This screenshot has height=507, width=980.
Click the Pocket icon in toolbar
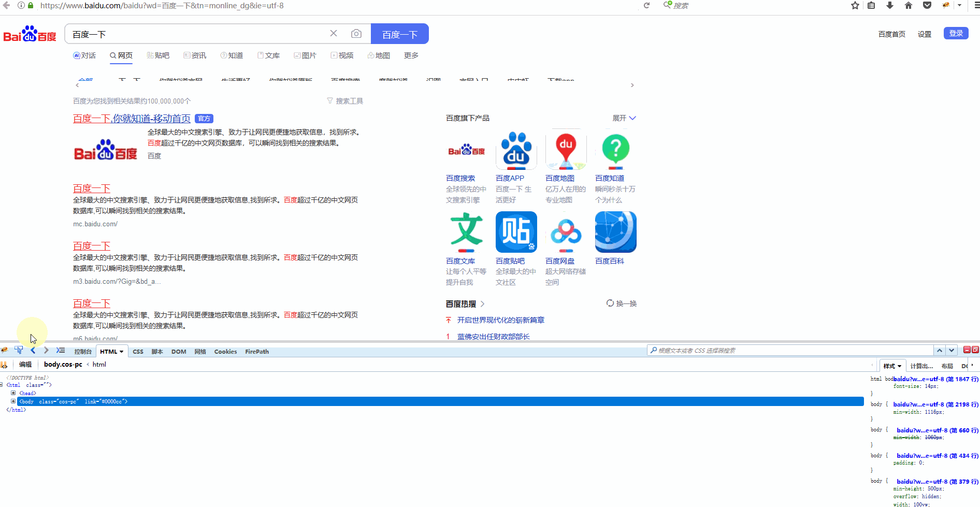(927, 5)
